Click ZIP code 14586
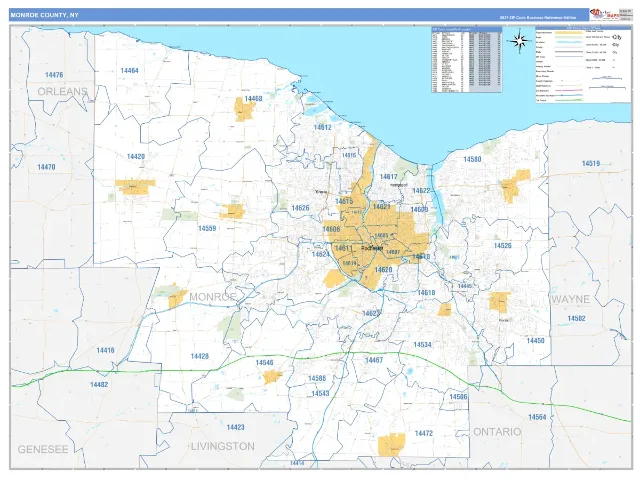Screen dimensions: 640x480 click(x=317, y=378)
